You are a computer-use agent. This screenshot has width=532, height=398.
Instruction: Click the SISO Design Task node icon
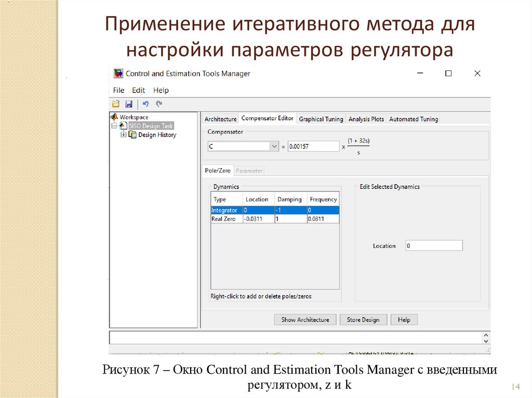[x=123, y=126]
